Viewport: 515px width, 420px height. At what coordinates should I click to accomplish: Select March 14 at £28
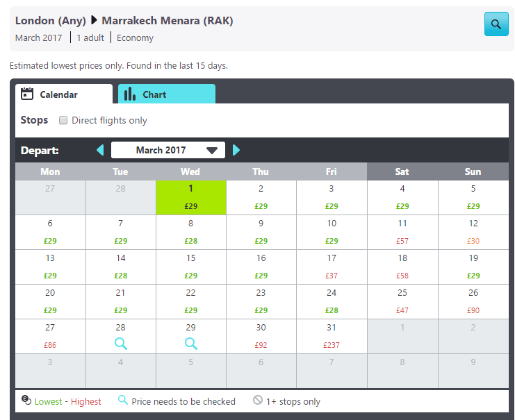[x=120, y=267]
